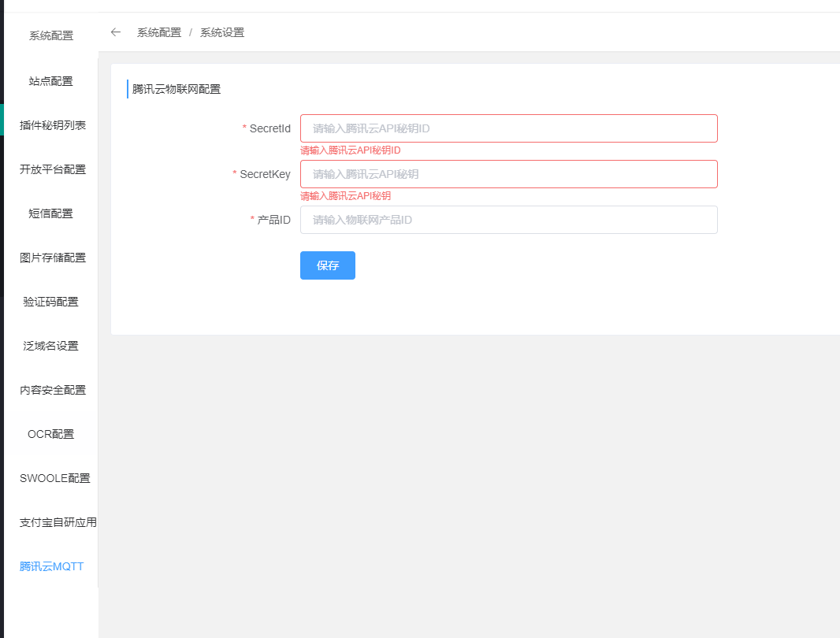Click error text 请输入腾讯云API秘钥ID
Image resolution: width=840 pixels, height=638 pixels.
coord(351,150)
